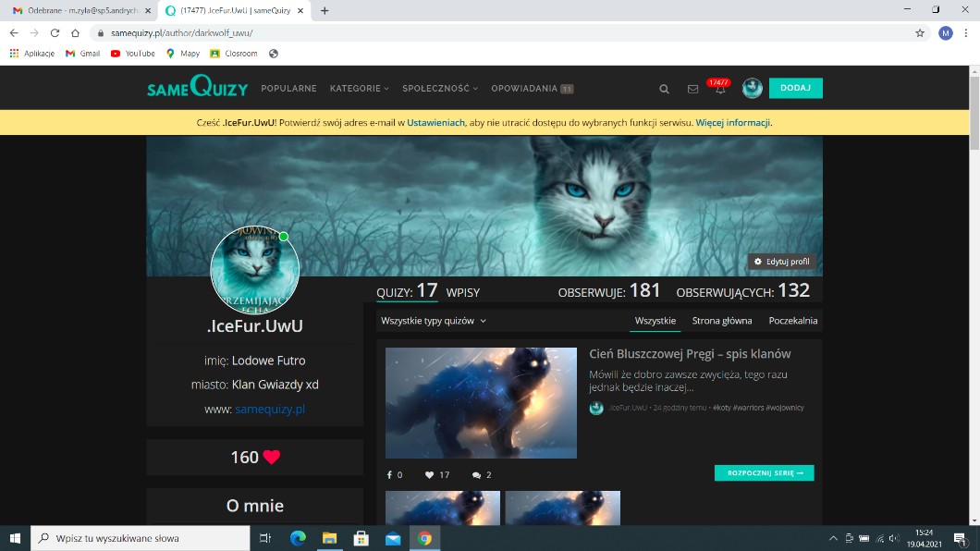Click the user avatar in top navigation
The image size is (980, 551).
(752, 88)
